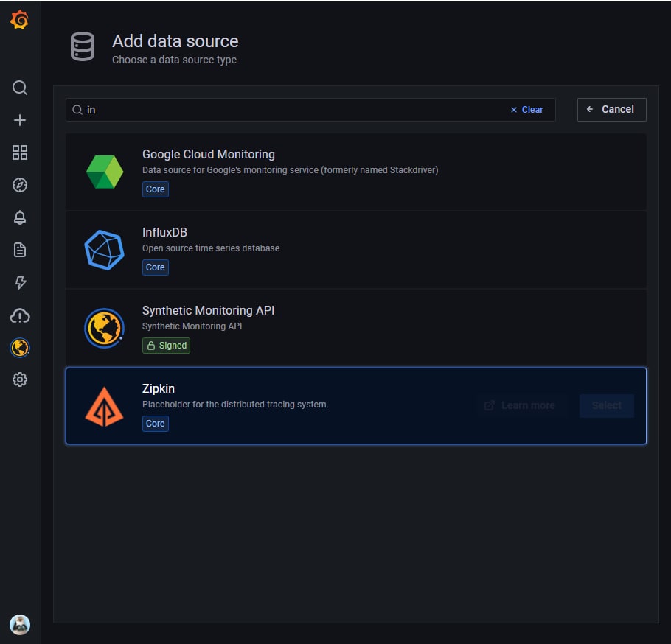This screenshot has height=644, width=671.
Task: Click Select button for Zipkin
Action: [607, 405]
